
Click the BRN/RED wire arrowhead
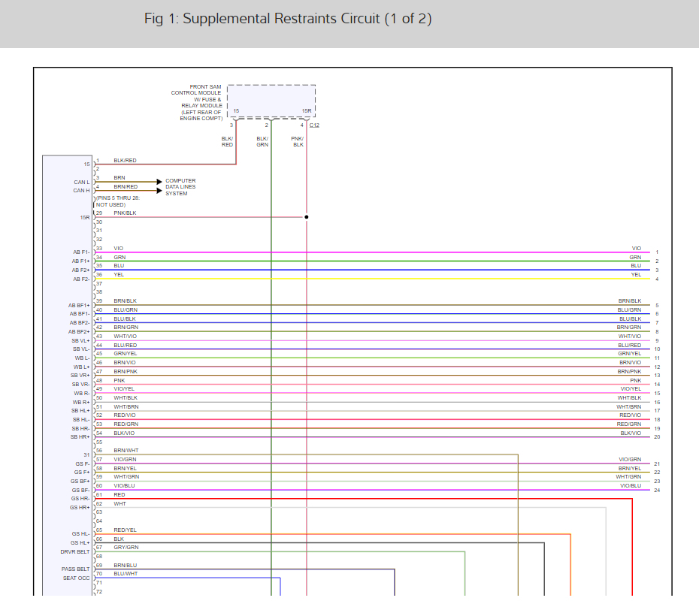(159, 191)
